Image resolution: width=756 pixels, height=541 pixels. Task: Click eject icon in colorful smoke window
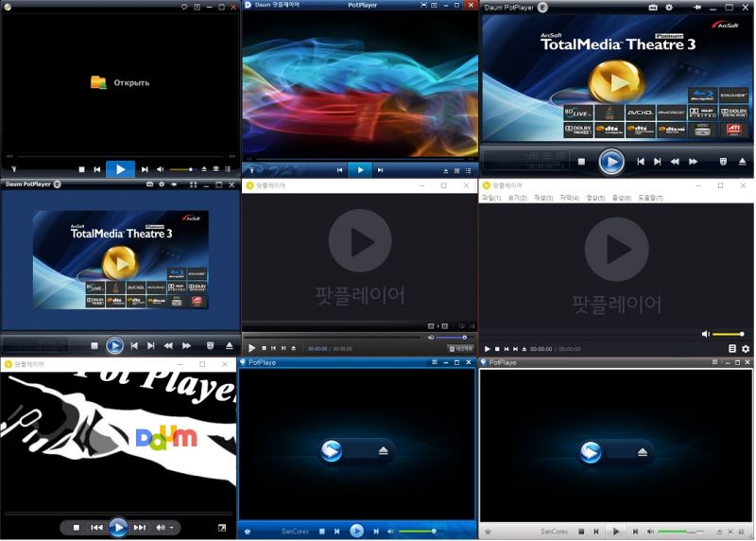pos(445,171)
